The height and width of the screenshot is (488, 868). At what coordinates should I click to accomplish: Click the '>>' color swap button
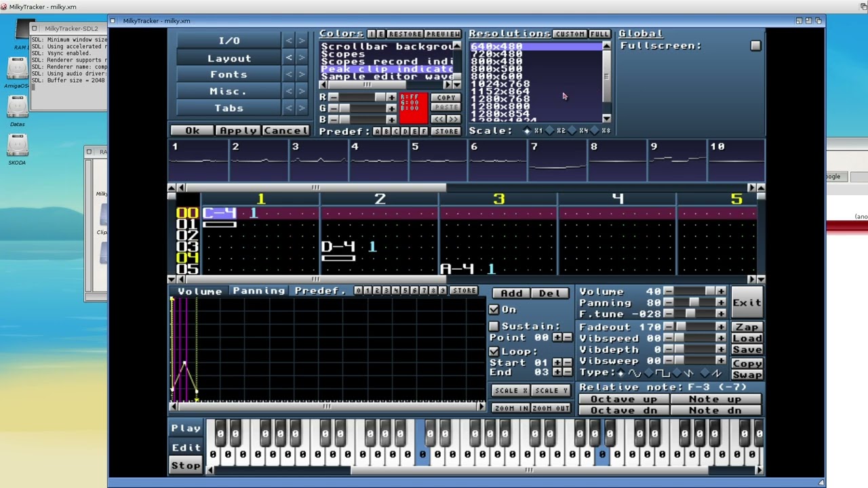(x=454, y=119)
